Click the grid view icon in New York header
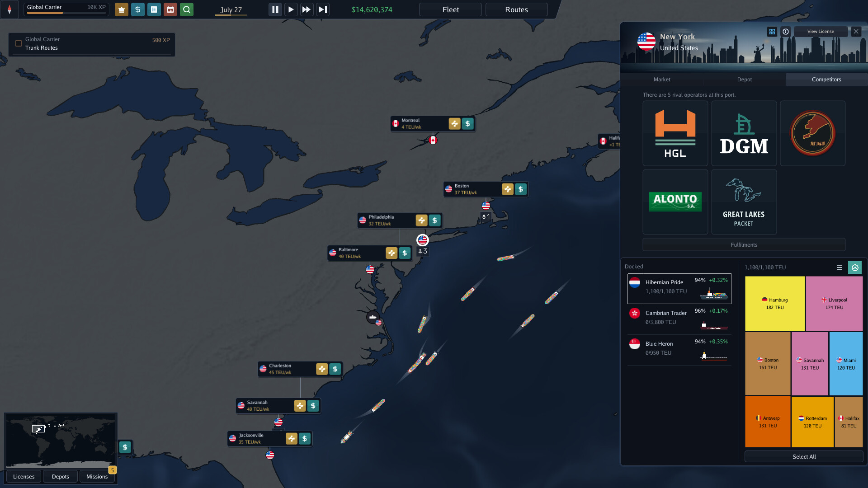This screenshot has width=868, height=488. [772, 32]
